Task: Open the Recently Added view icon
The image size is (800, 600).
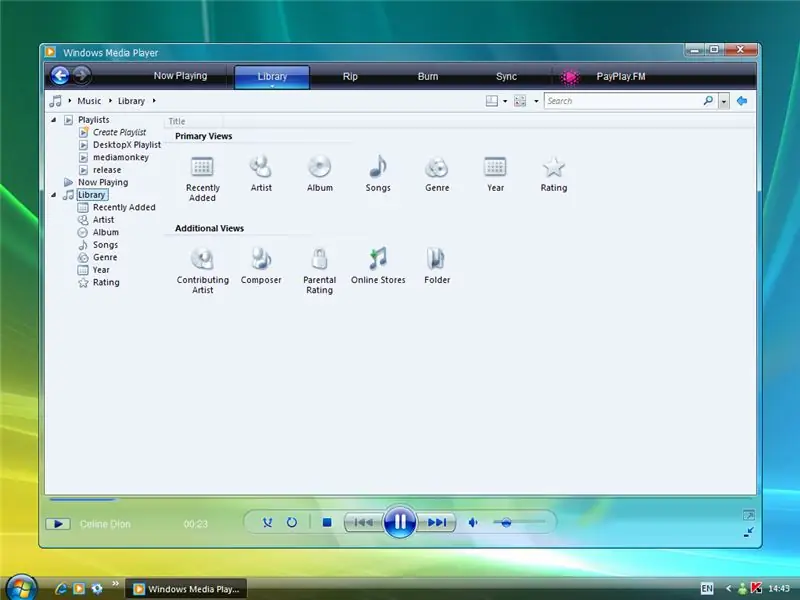Action: pyautogui.click(x=202, y=166)
